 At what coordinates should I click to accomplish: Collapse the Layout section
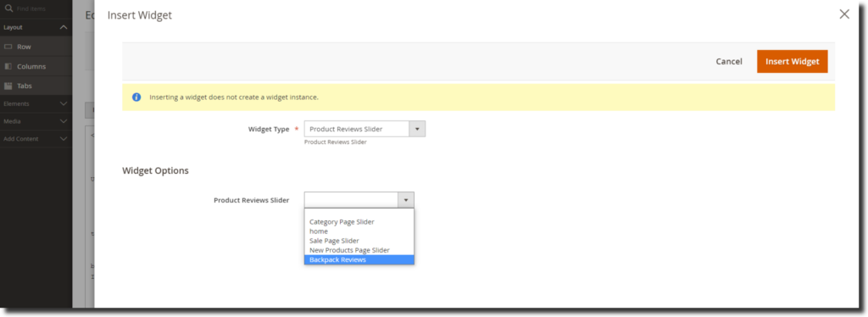pos(64,27)
